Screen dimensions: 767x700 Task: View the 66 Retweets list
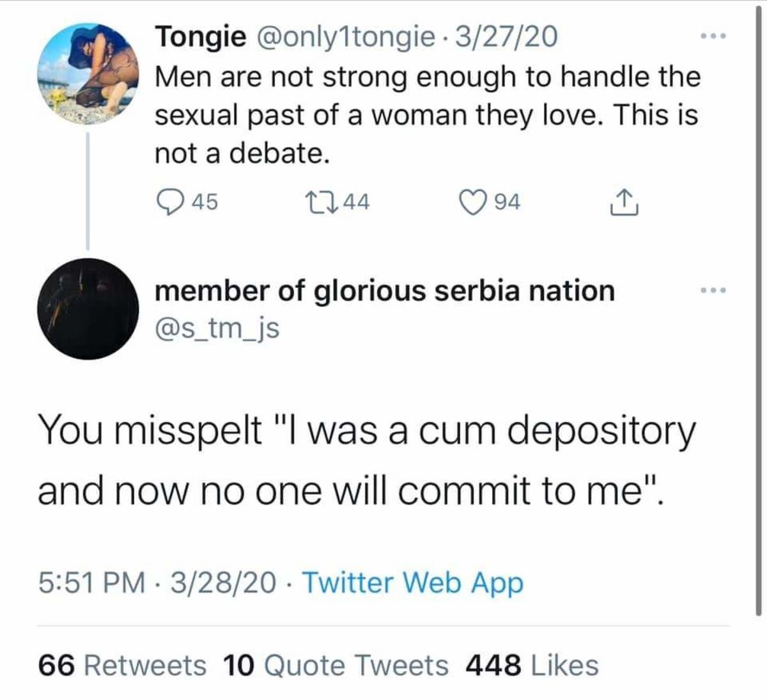[122, 665]
